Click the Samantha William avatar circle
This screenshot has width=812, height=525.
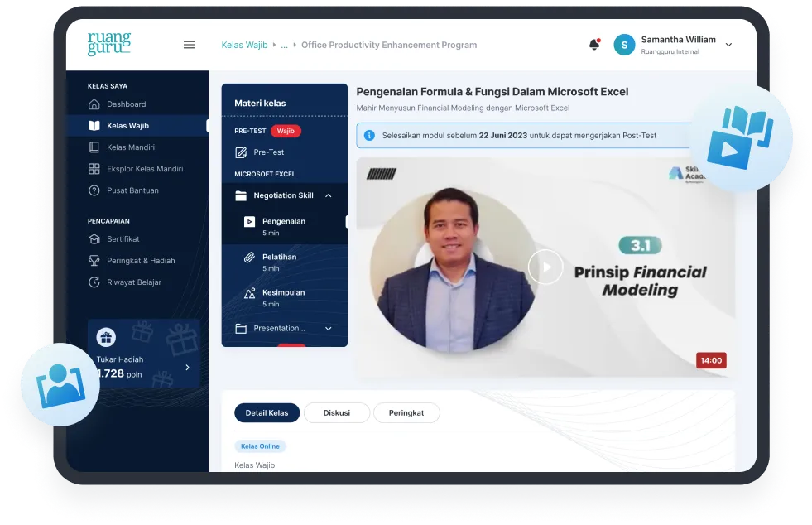pos(624,45)
